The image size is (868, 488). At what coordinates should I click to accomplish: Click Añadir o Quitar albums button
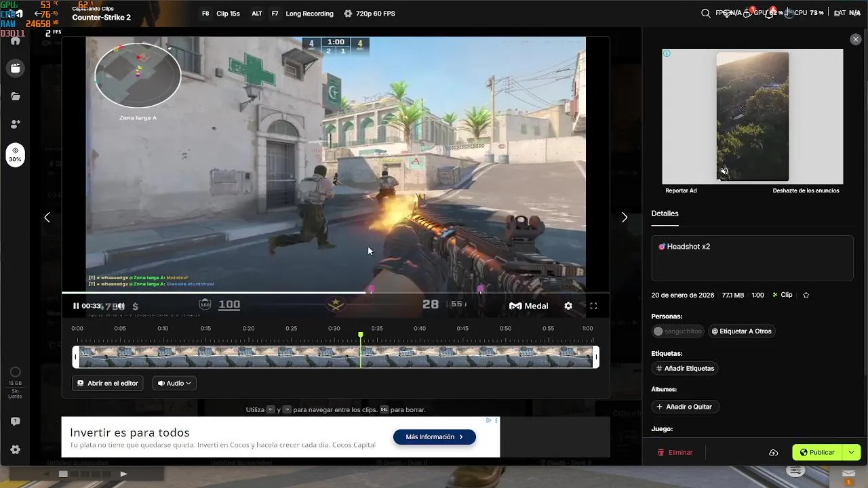pos(685,407)
